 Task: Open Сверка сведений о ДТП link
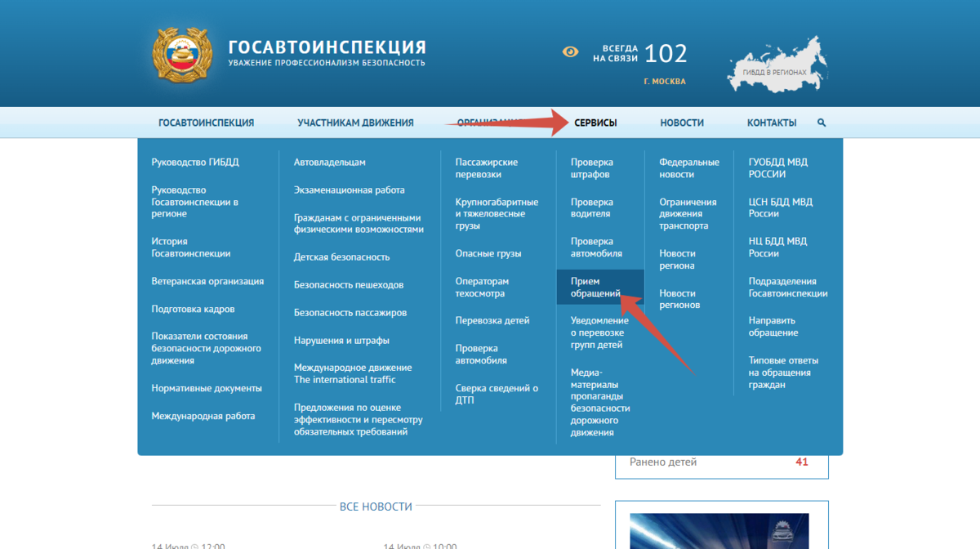[x=497, y=394]
